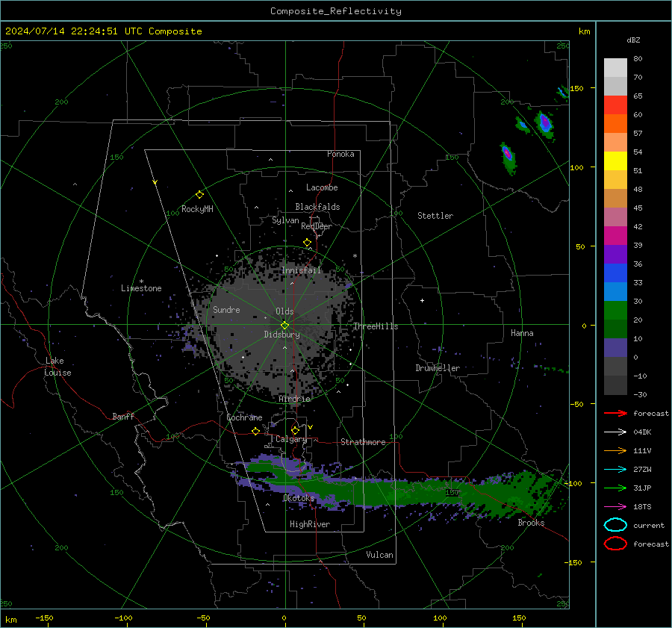Click the Composite_Reflectivity title
The image size is (672, 628).
coord(336,11)
